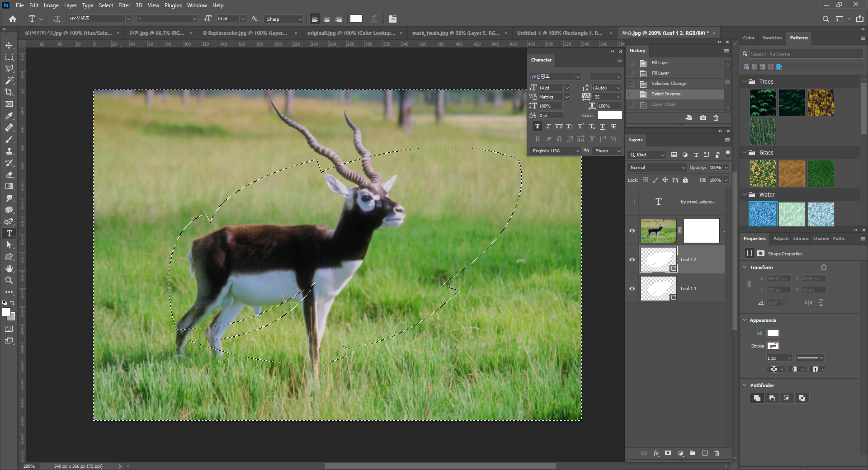Click the text color swatch in options bar
Screen dimensions: 868x470
pos(356,19)
